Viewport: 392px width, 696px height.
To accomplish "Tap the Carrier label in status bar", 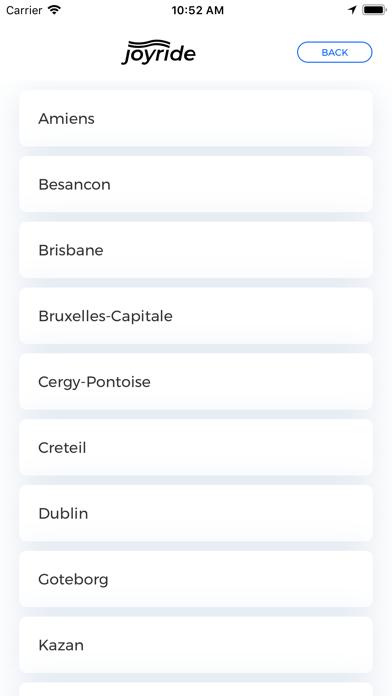I will click(24, 10).
